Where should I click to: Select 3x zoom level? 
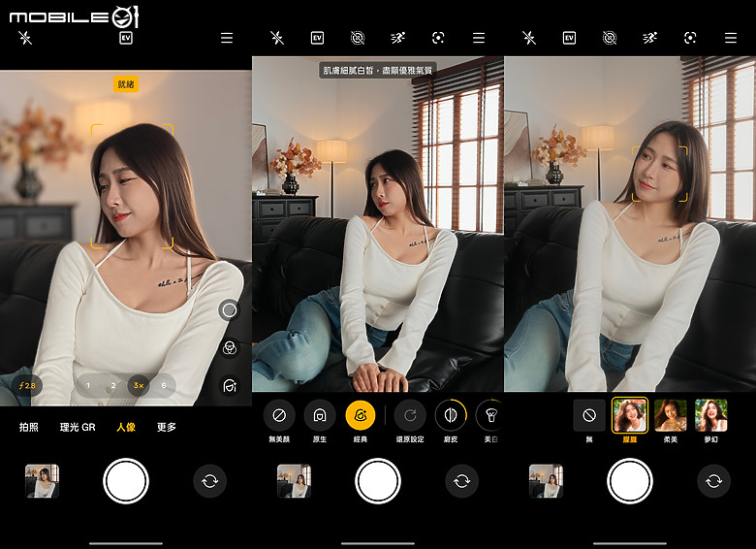click(x=139, y=385)
